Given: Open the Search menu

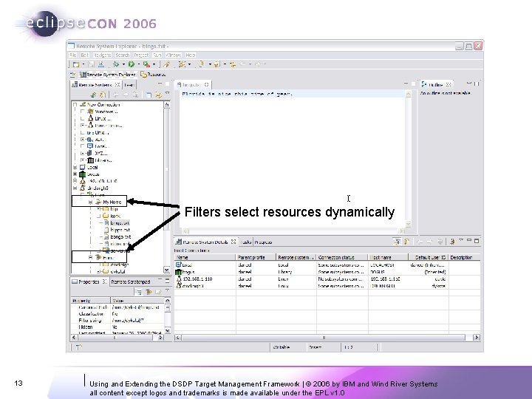Looking at the screenshot, I should pyautogui.click(x=122, y=55).
